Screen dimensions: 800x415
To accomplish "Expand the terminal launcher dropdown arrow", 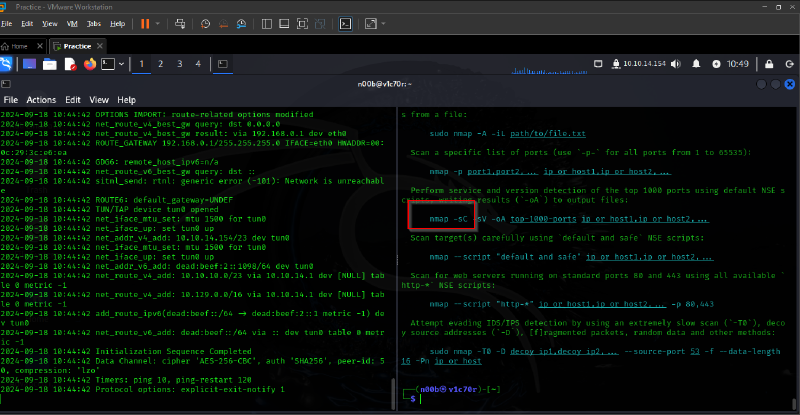I will 121,64.
